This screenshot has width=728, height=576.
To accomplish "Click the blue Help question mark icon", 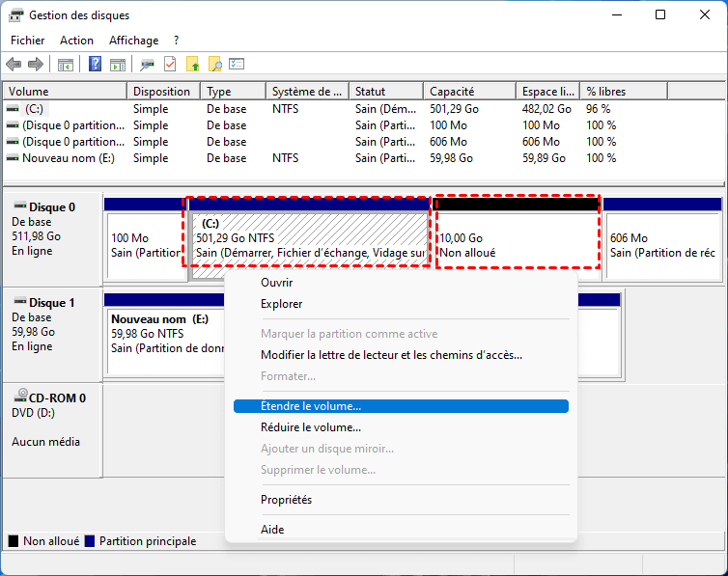I will tap(96, 65).
